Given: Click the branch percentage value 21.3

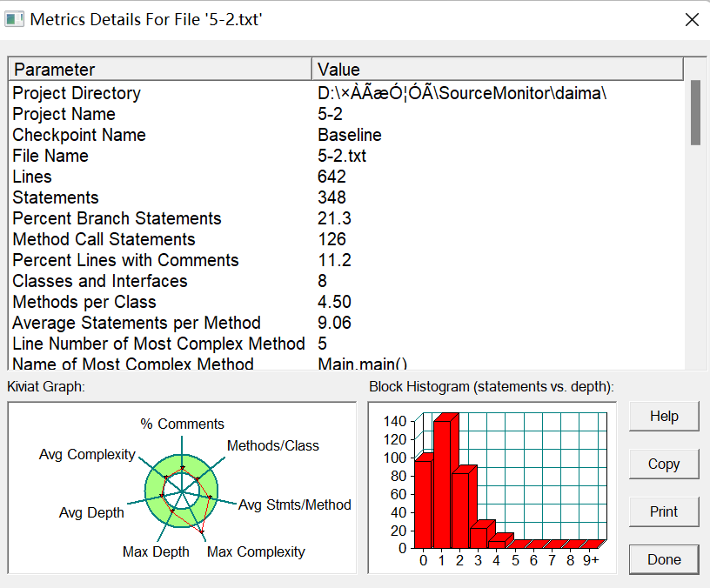Looking at the screenshot, I should click(335, 218).
